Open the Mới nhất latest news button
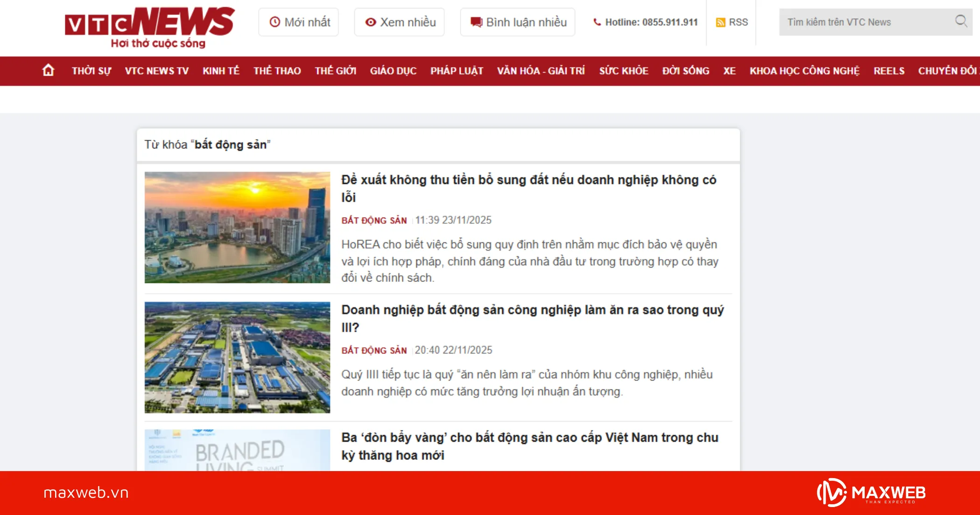The height and width of the screenshot is (515, 980). click(299, 22)
